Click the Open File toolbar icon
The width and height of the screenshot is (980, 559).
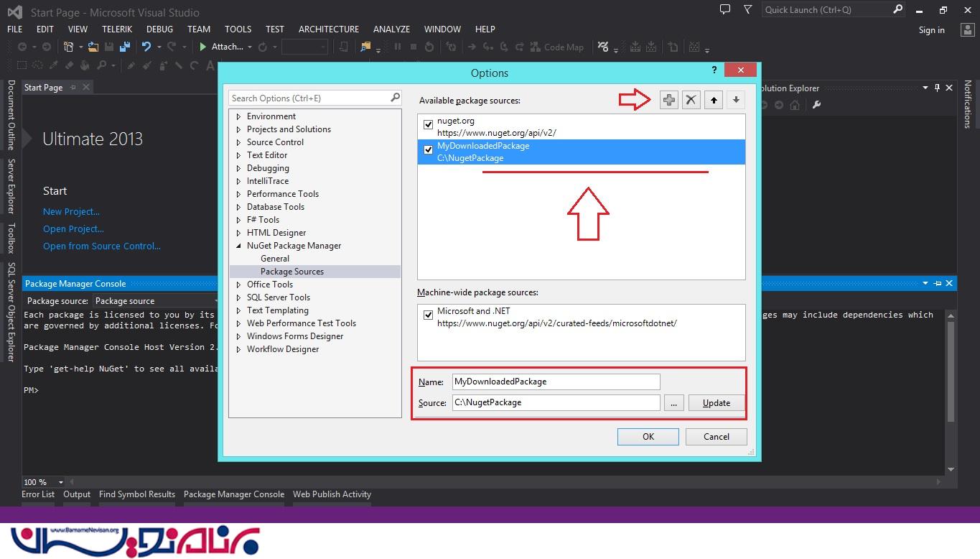[x=93, y=47]
